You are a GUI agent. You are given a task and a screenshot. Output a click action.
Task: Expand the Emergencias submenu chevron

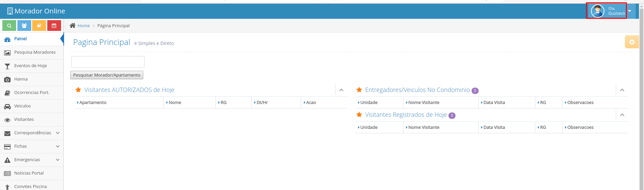pos(58,160)
